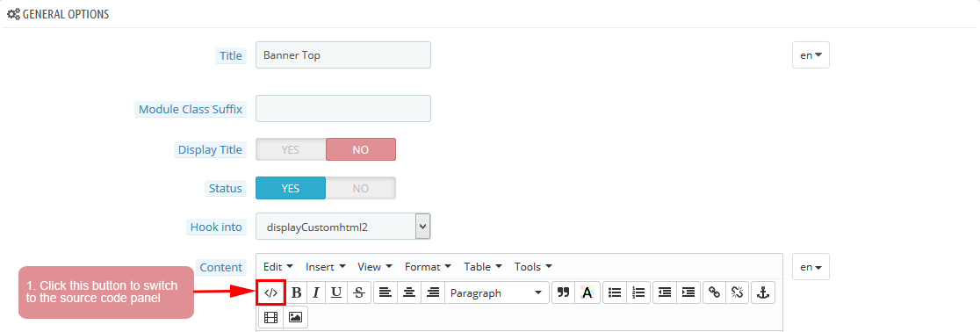This screenshot has height=332, width=980.
Task: Apply strikethrough formatting
Action: 359,292
